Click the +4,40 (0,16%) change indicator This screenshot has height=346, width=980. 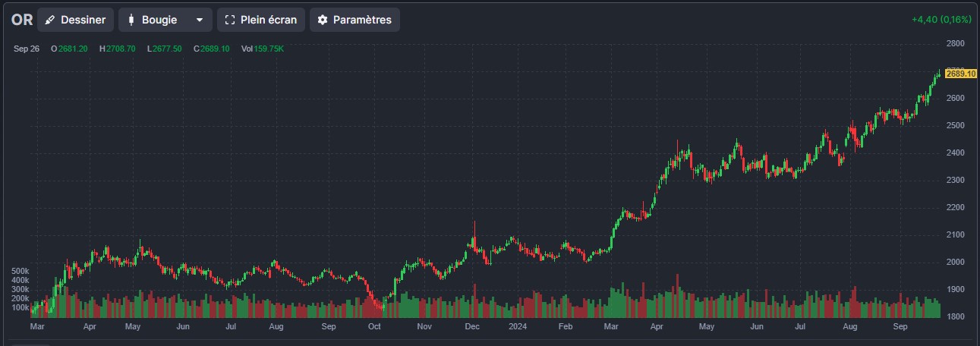941,20
